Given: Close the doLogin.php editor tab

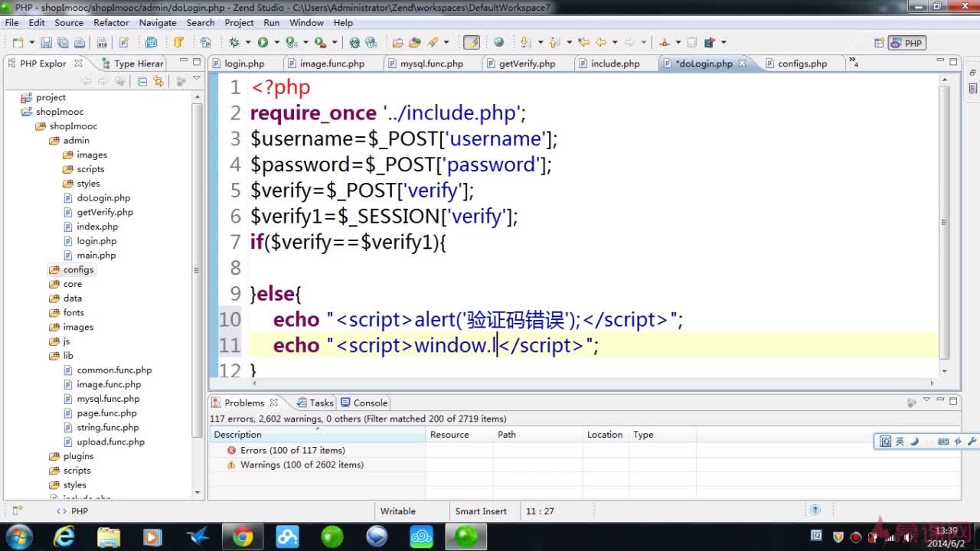Looking at the screenshot, I should [742, 64].
